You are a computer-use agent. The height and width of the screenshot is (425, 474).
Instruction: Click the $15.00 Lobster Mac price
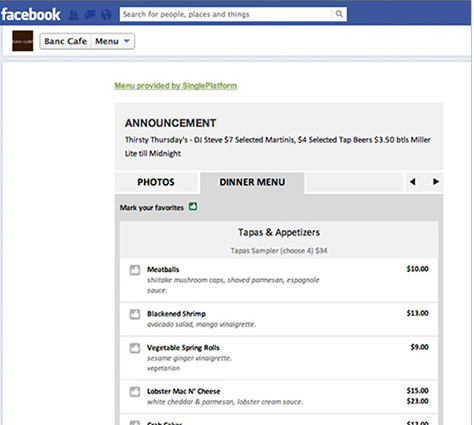(417, 390)
